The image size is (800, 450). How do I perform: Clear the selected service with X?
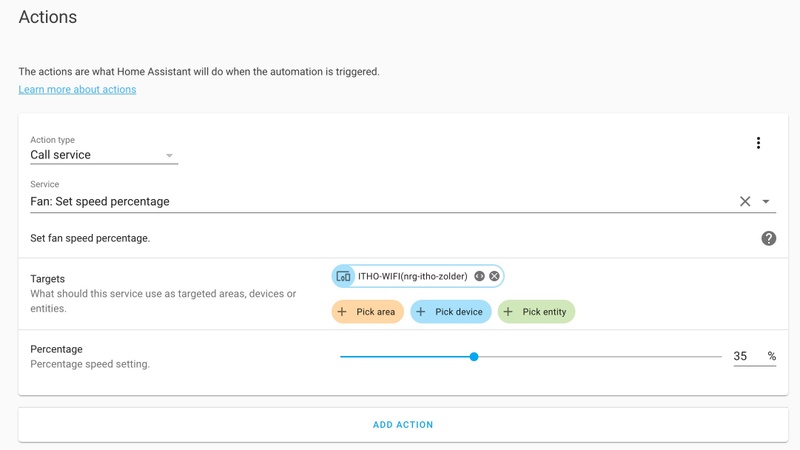(745, 201)
